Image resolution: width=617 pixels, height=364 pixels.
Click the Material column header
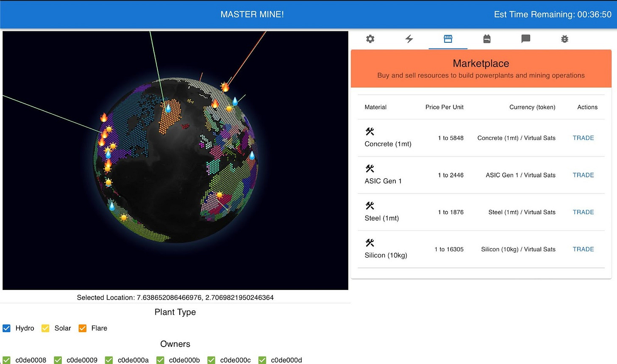click(x=375, y=107)
